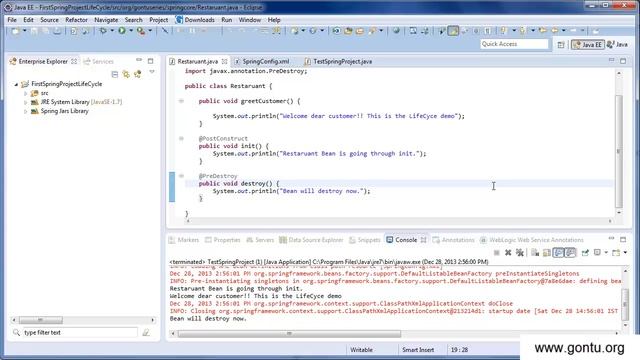
Task: Open the Run button dropdown arrow
Action: pyautogui.click(x=131, y=31)
